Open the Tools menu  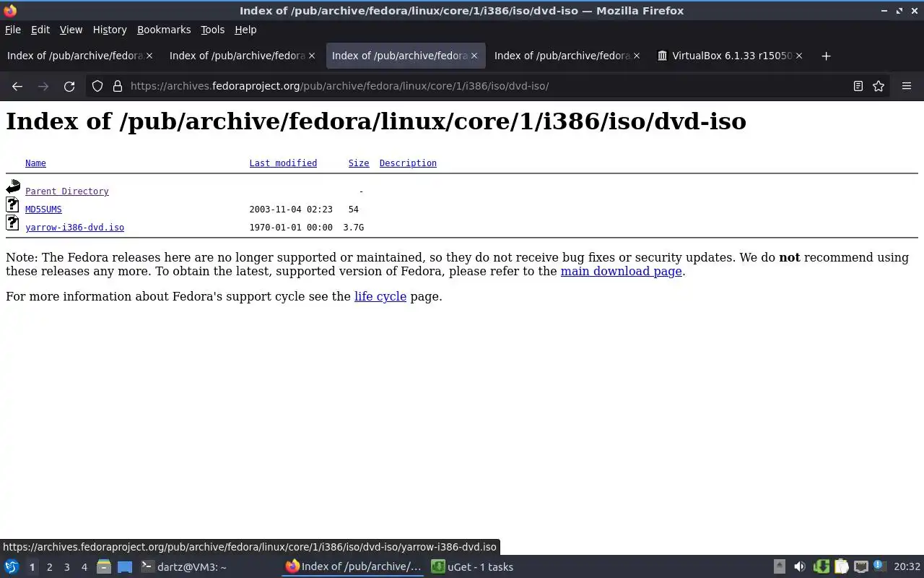(x=212, y=30)
